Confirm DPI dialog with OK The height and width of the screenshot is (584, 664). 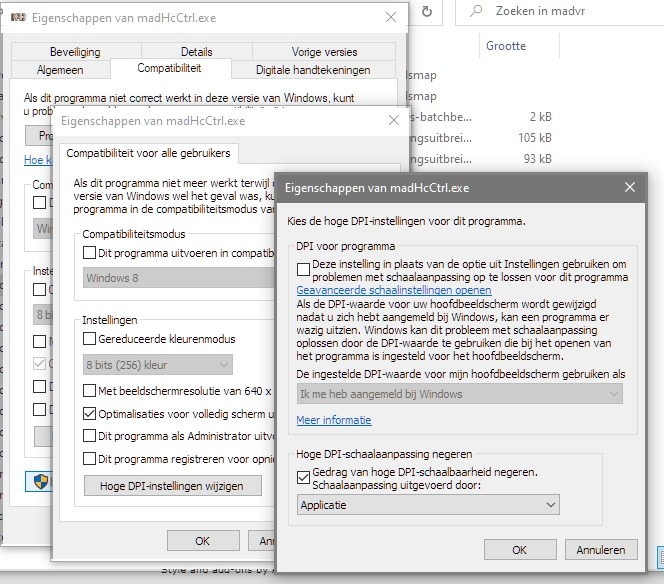[520, 550]
